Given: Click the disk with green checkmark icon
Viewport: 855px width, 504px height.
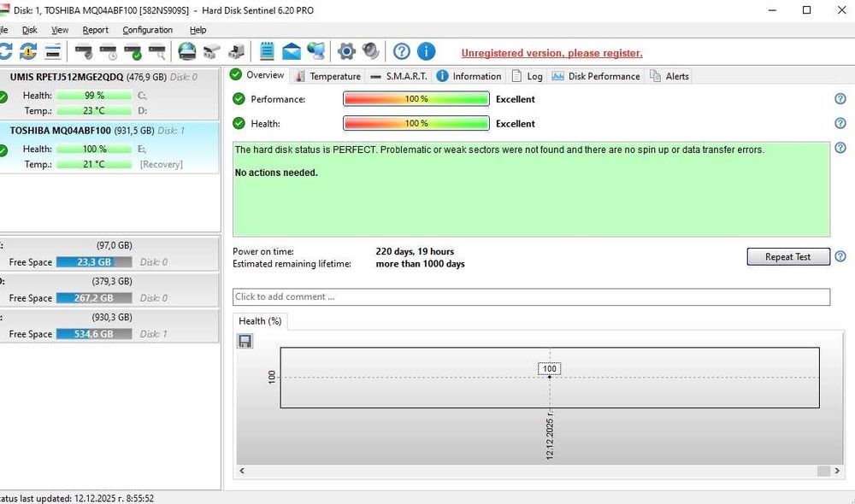Looking at the screenshot, I should tap(133, 52).
